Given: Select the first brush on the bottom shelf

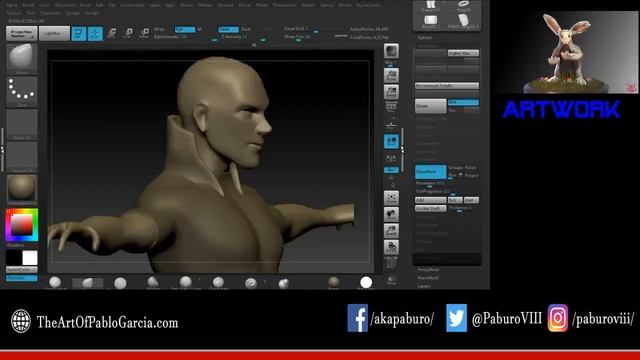Looking at the screenshot, I should [x=55, y=282].
